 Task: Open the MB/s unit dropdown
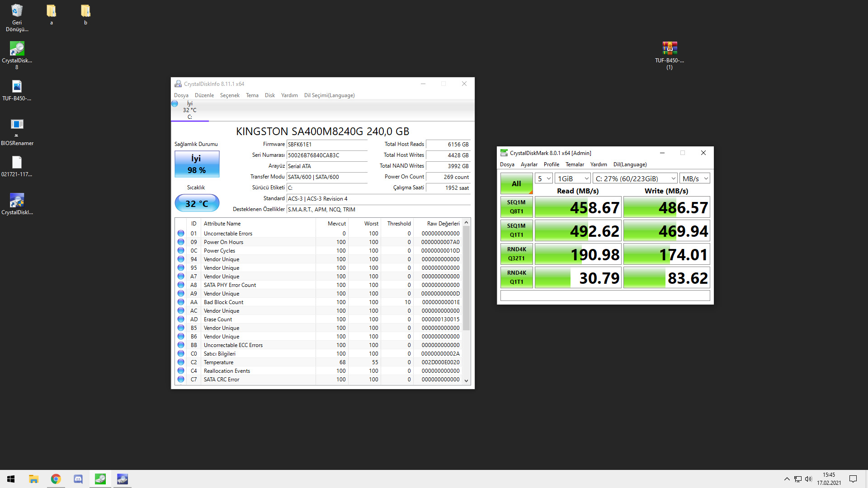tap(695, 178)
